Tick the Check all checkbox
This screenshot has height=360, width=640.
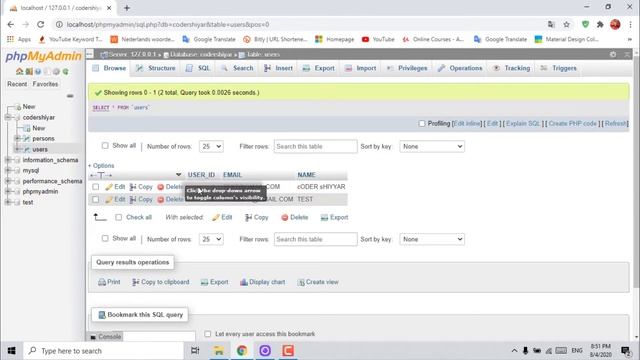pos(118,218)
